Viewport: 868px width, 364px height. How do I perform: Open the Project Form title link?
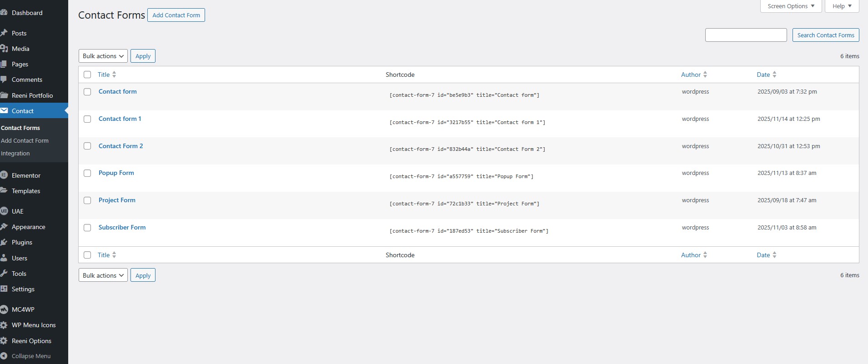[117, 200]
